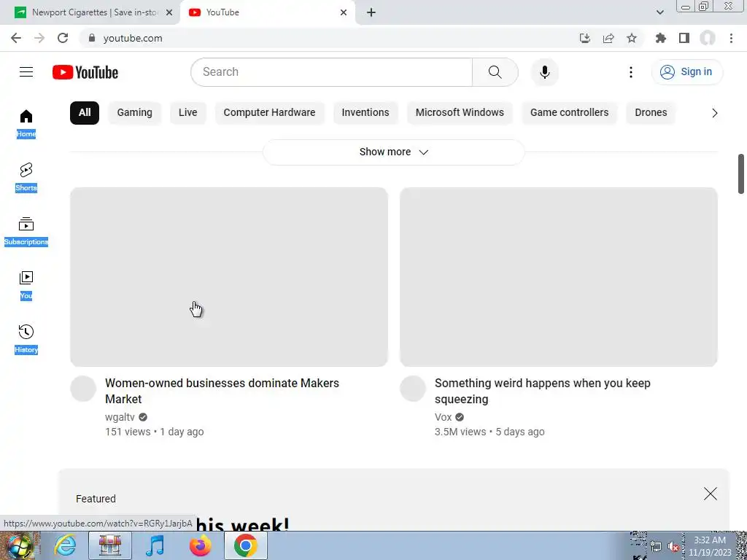The width and height of the screenshot is (747, 560).
Task: View site information lock icon
Action: click(x=92, y=38)
